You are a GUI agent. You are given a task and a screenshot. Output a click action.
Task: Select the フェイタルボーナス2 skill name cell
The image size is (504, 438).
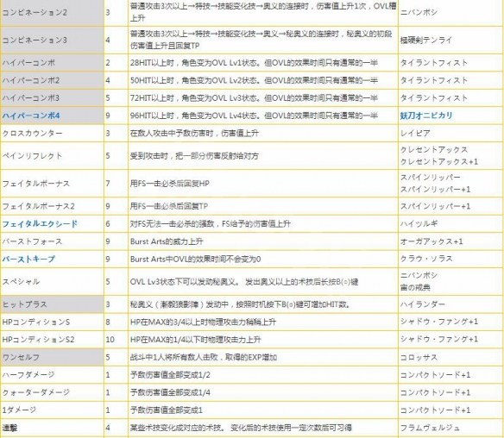coord(52,206)
